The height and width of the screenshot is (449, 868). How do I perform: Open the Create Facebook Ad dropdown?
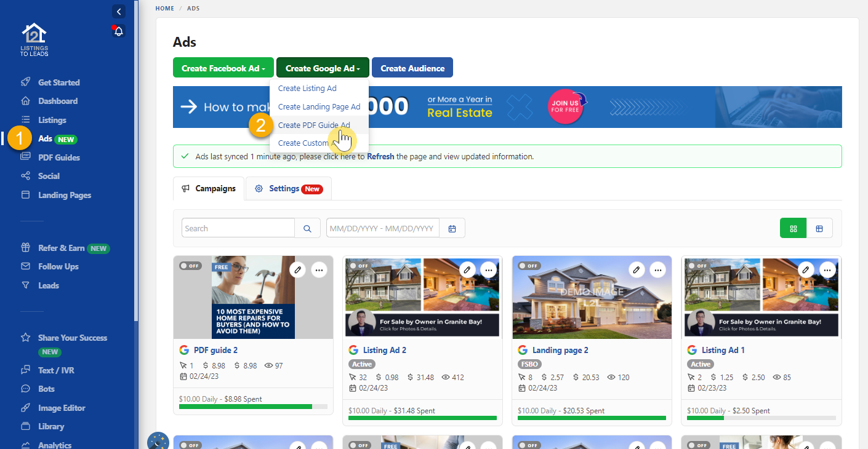click(223, 67)
